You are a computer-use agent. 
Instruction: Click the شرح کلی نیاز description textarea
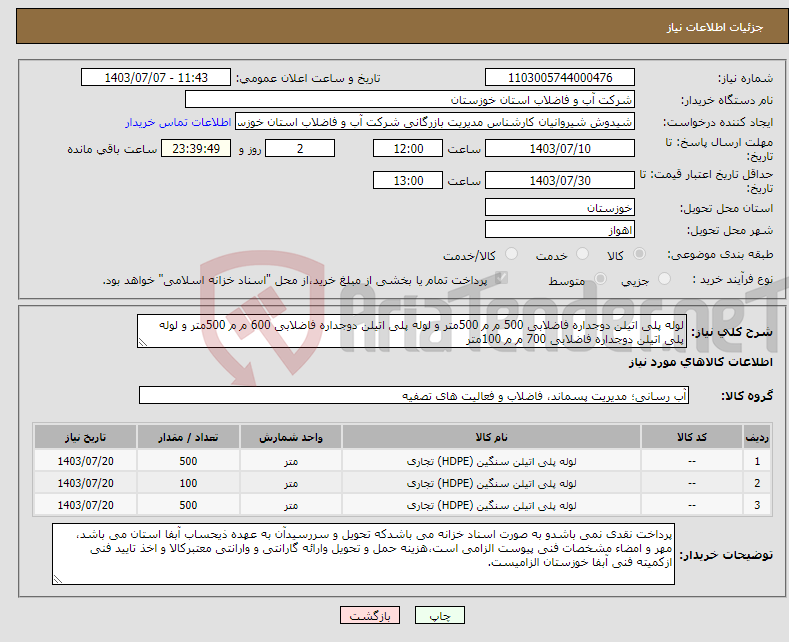[412, 331]
